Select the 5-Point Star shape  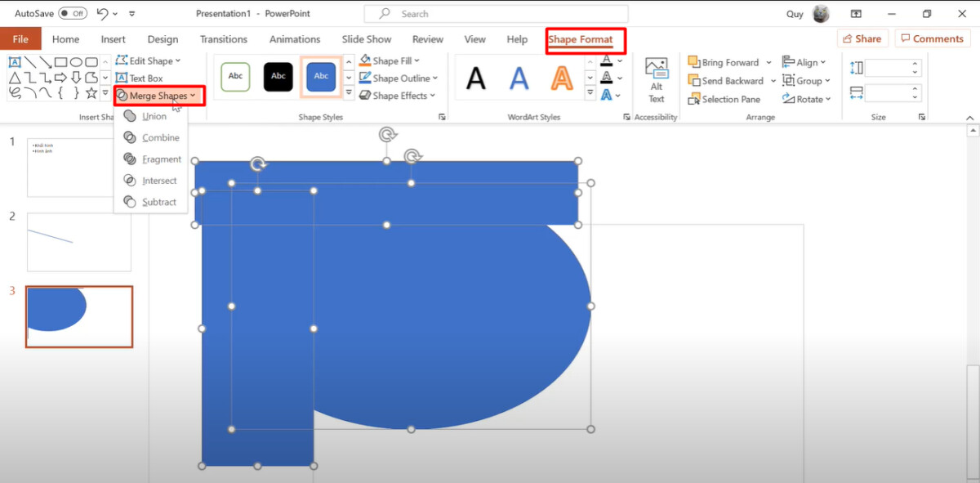pyautogui.click(x=91, y=93)
